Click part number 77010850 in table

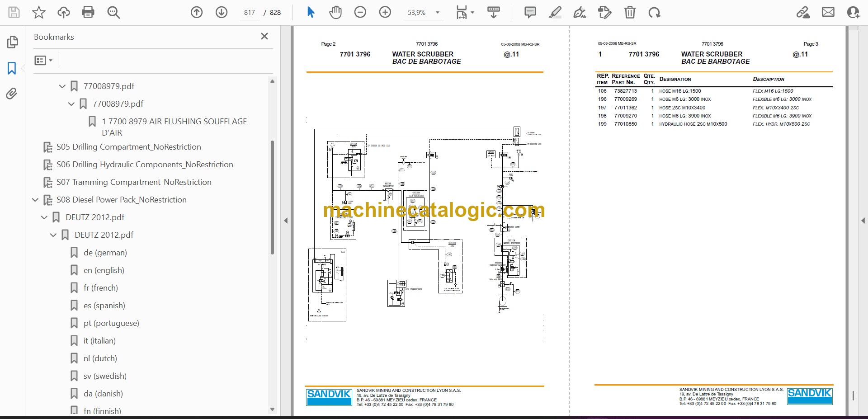tap(625, 124)
